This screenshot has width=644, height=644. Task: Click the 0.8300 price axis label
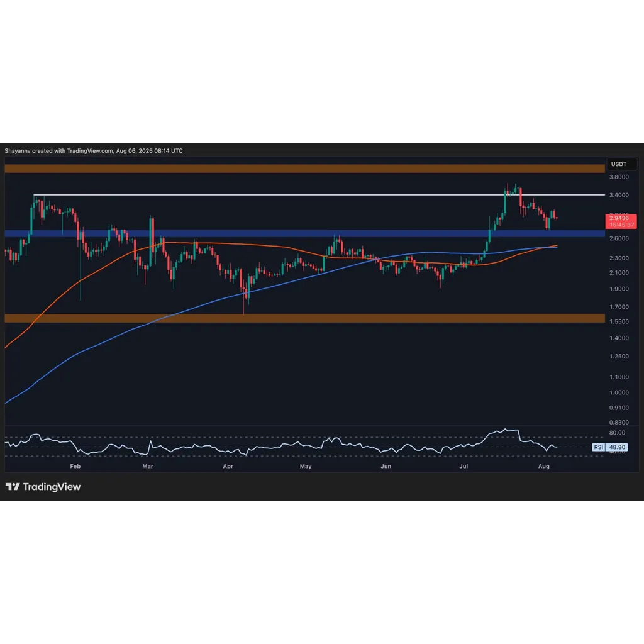[619, 422]
